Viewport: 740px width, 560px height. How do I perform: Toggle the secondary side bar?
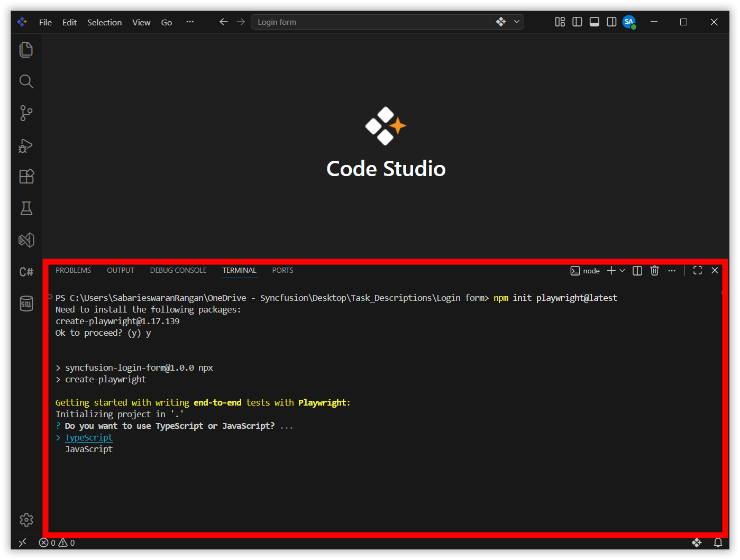tap(611, 22)
